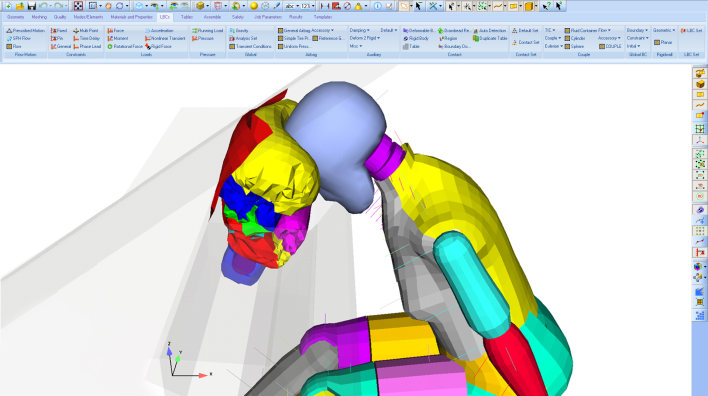This screenshot has height=396, width=708.
Task: Click the LBC Set button
Action: (x=691, y=30)
